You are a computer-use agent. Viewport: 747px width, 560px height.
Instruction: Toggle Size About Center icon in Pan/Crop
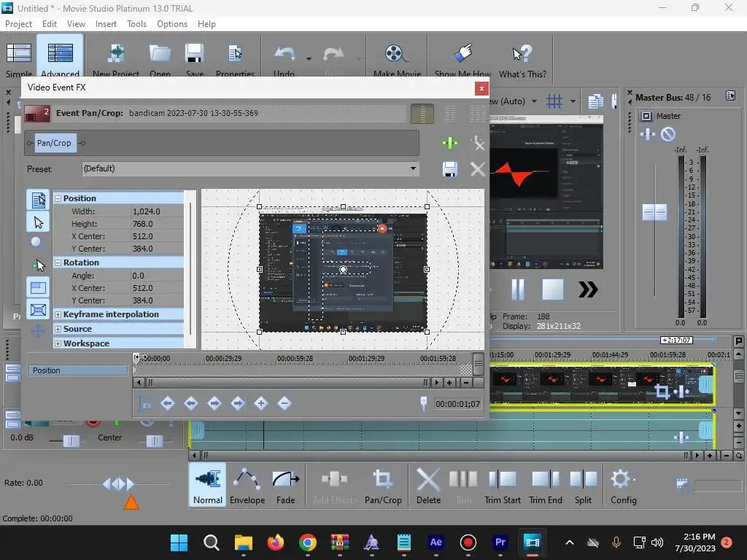tap(38, 310)
